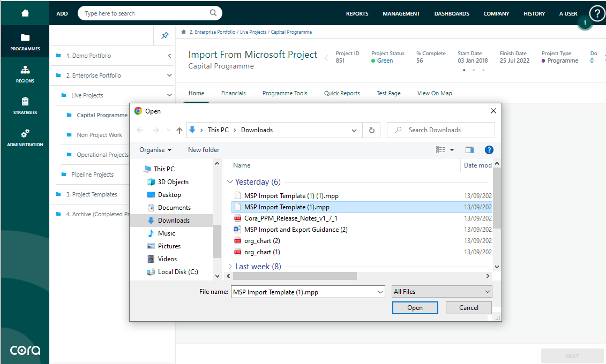Click the ADD button
The image size is (606, 364).
point(62,13)
